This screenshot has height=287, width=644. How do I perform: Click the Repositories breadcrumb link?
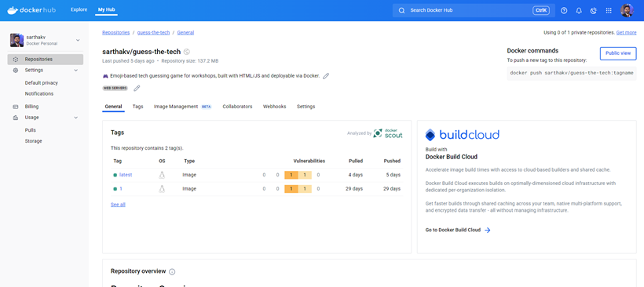point(115,32)
